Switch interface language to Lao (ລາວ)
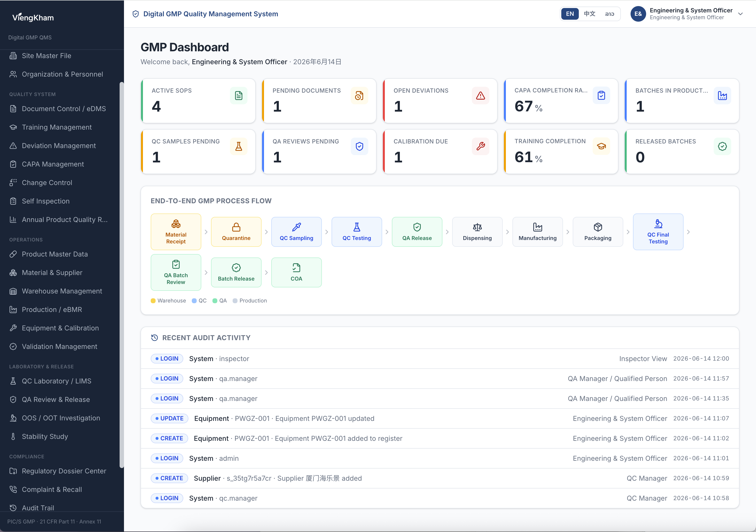Screen dimensions: 756x532 [x=609, y=14]
